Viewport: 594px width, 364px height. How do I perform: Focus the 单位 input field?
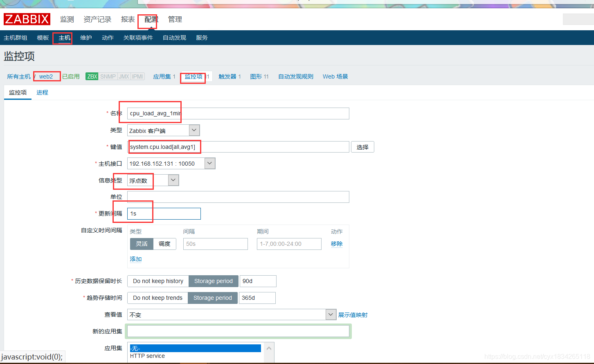(238, 197)
